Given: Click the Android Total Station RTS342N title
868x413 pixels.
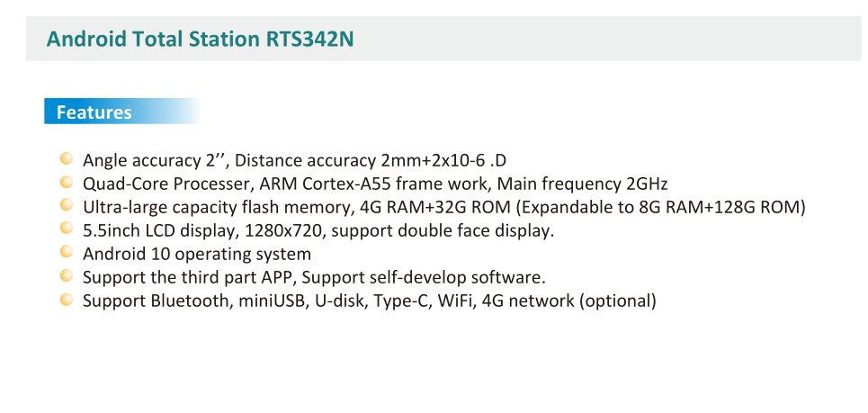Looking at the screenshot, I should pyautogui.click(x=200, y=39).
